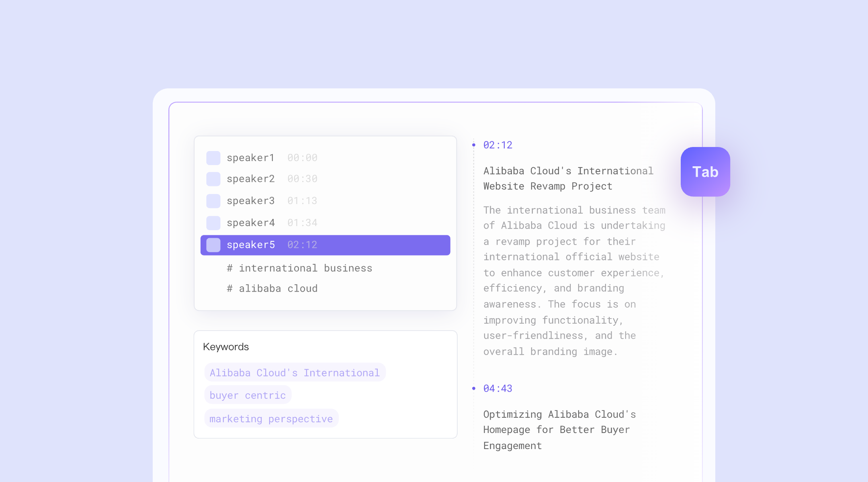Click the speaker2 avatar square

[x=213, y=179]
